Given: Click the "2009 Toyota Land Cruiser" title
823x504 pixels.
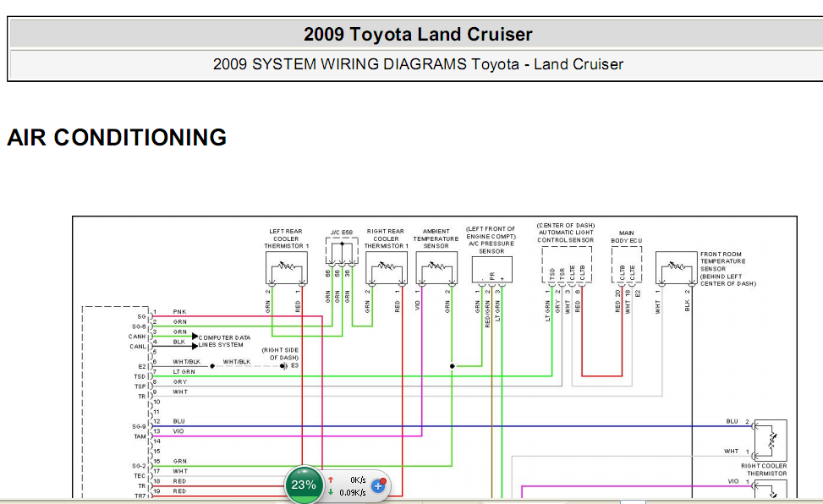Looking at the screenshot, I should pyautogui.click(x=418, y=35).
